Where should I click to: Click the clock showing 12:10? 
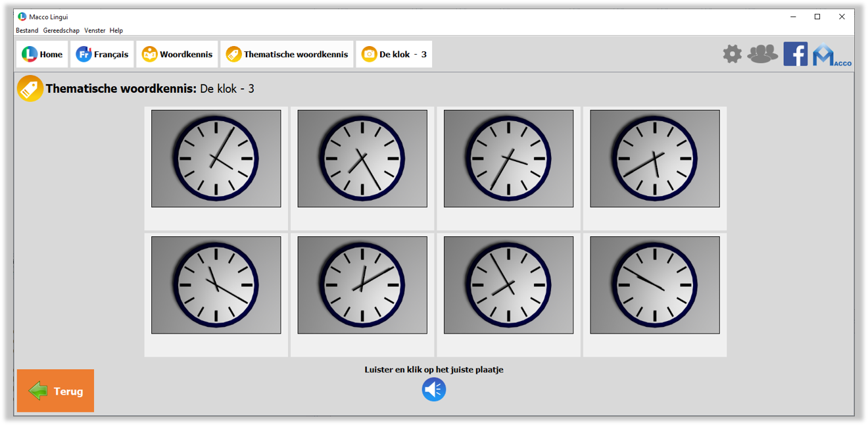362,285
